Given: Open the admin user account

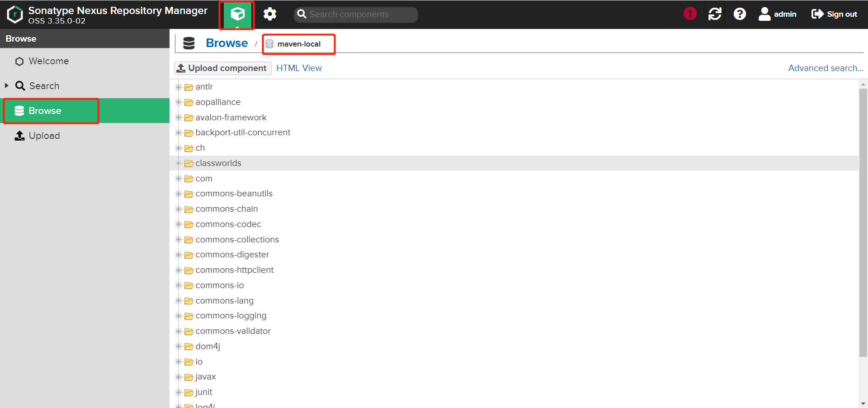Looking at the screenshot, I should point(777,14).
